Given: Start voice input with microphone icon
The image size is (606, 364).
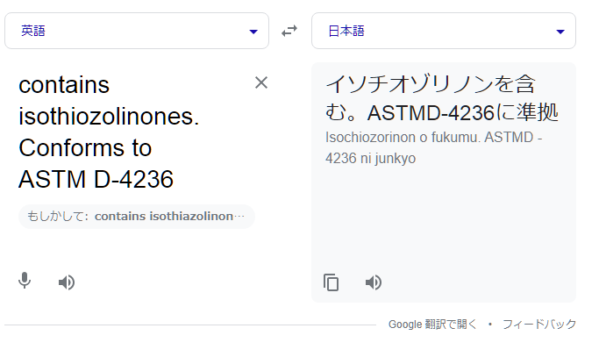Looking at the screenshot, I should tap(25, 281).
